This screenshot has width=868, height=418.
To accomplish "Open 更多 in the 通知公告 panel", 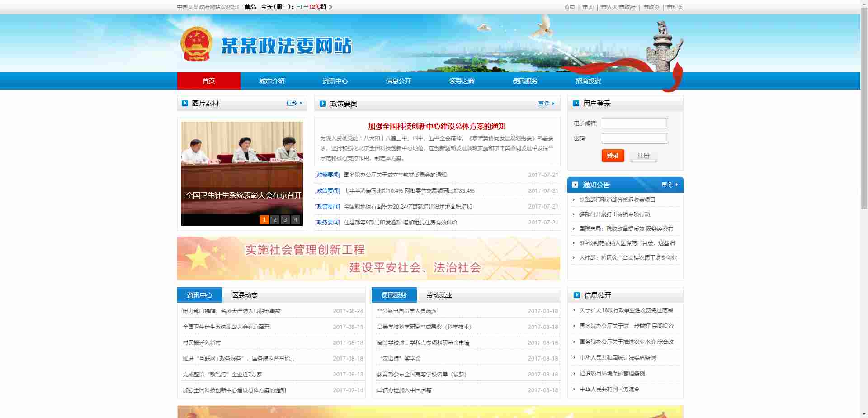I will point(670,185).
